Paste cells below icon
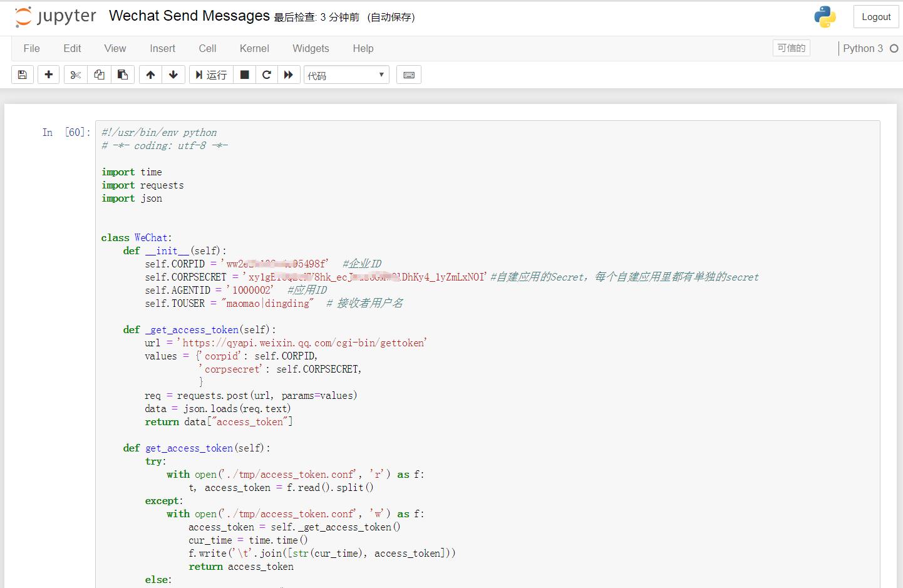Screen dimensions: 903x588 click(x=123, y=75)
